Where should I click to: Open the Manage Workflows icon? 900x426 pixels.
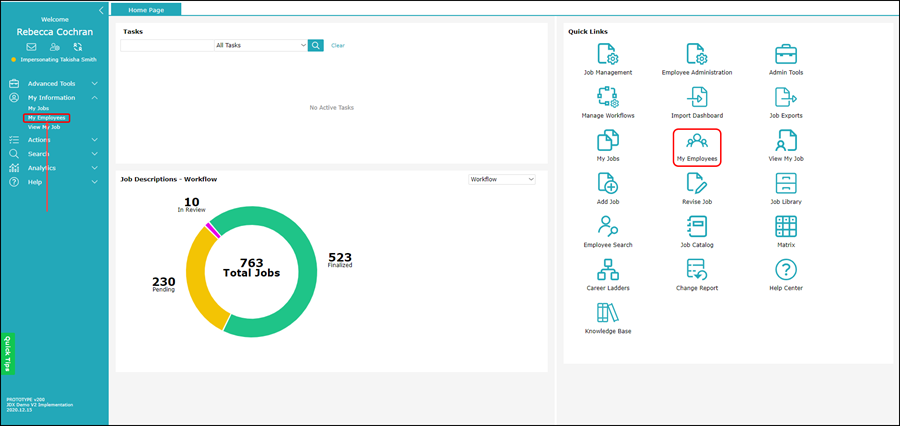(607, 97)
